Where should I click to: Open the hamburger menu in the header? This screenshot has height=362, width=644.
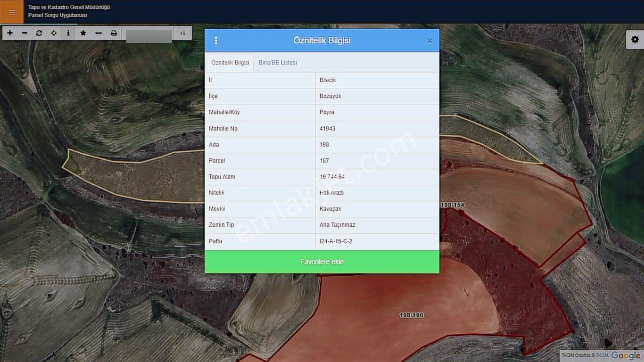(12, 12)
